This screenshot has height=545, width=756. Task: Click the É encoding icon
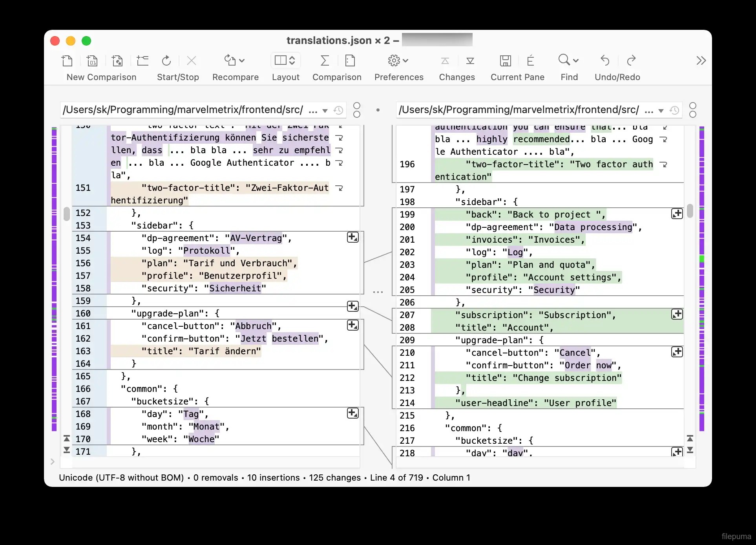(530, 60)
